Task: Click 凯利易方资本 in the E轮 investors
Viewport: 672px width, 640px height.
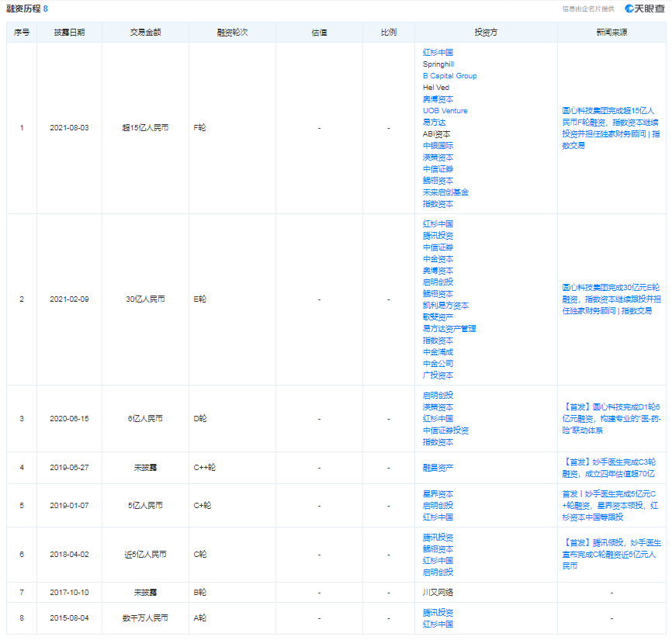Action: pyautogui.click(x=445, y=306)
